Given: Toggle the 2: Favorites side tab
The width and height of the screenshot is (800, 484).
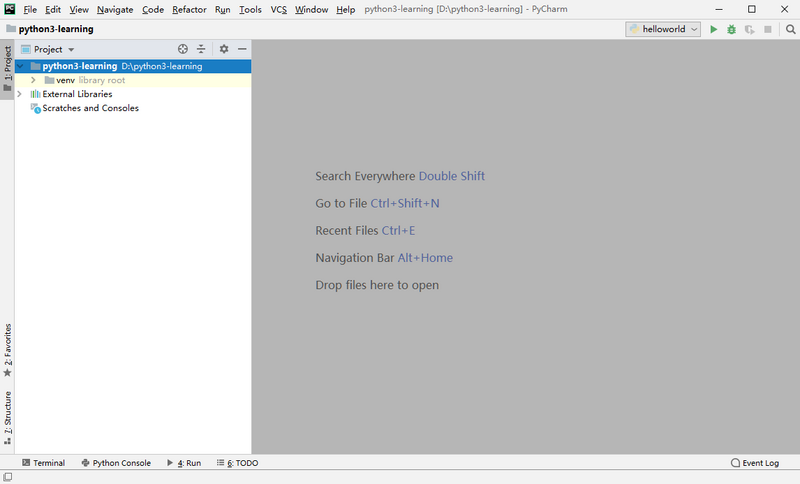Looking at the screenshot, I should [7, 350].
